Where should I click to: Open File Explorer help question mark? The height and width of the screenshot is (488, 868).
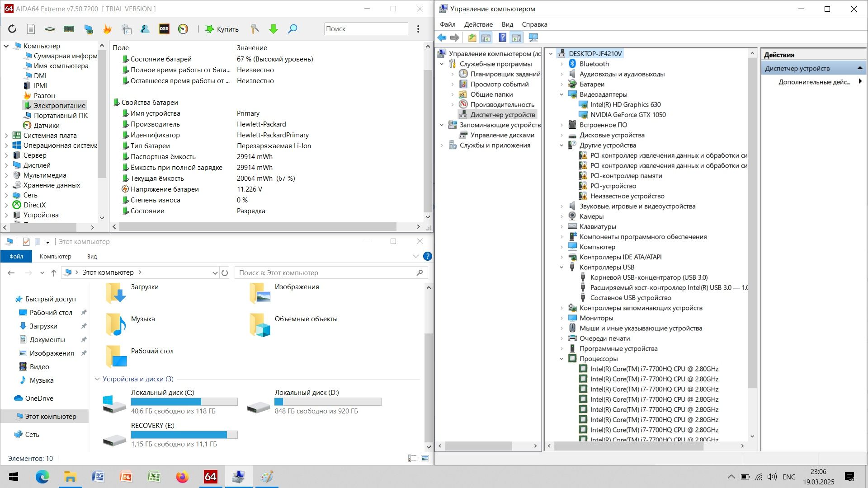[427, 256]
